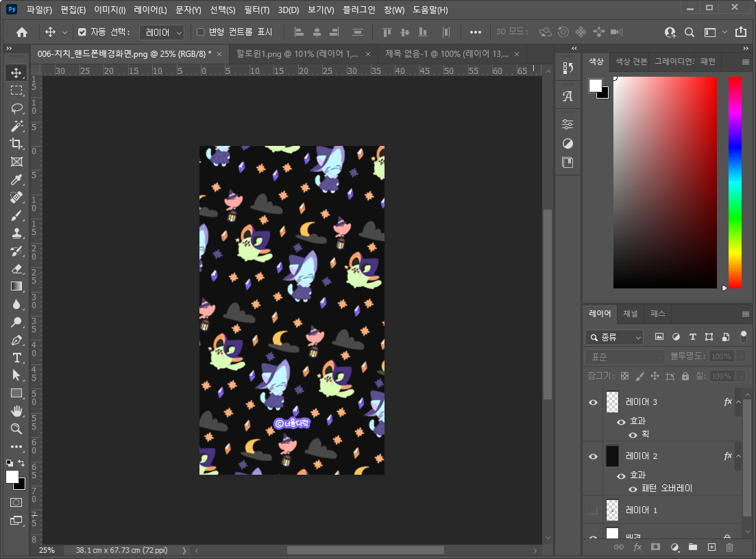Delete layer with trash icon
Screen dimensions: 756x559
tap(729, 547)
